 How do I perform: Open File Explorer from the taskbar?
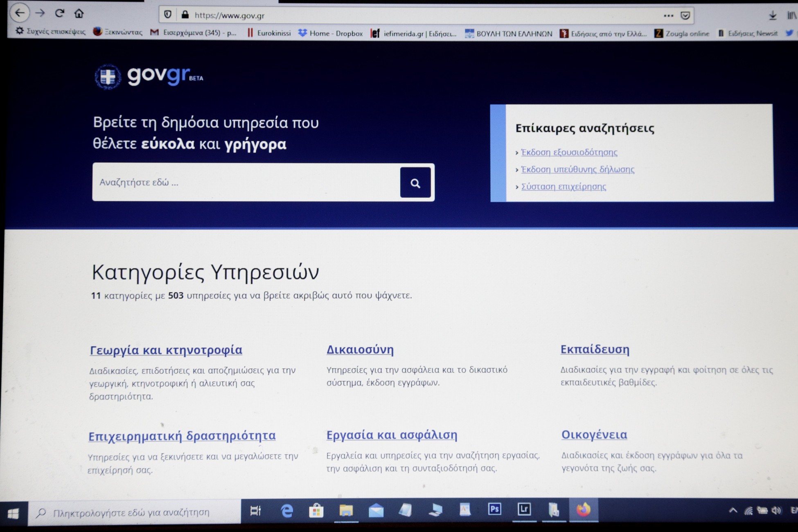[x=346, y=510]
